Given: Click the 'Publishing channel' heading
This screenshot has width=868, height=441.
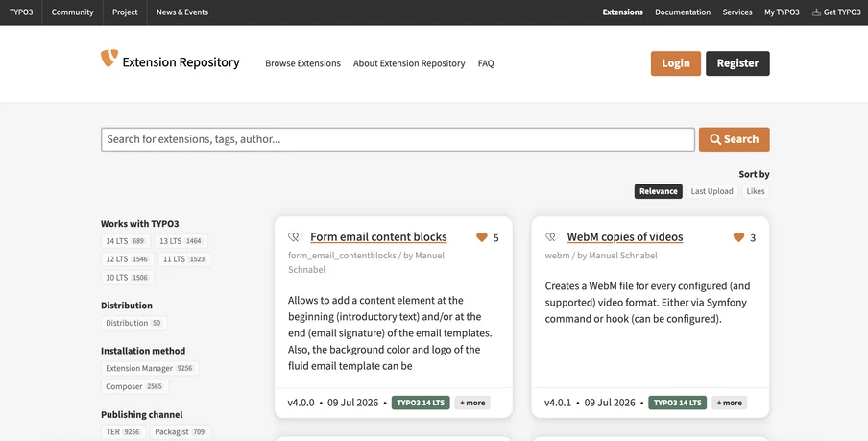Looking at the screenshot, I should pyautogui.click(x=142, y=414).
